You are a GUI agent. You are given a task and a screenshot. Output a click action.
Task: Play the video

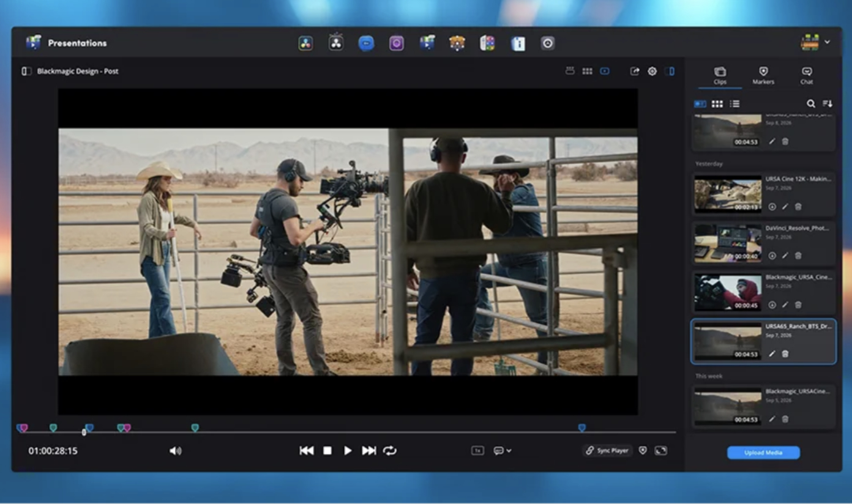(x=348, y=451)
